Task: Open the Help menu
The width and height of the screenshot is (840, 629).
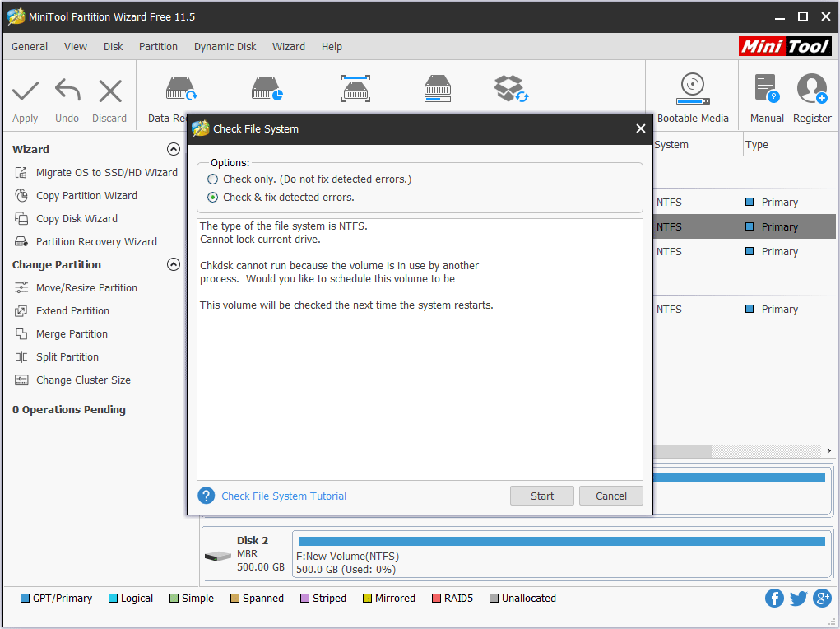Action: coord(332,47)
